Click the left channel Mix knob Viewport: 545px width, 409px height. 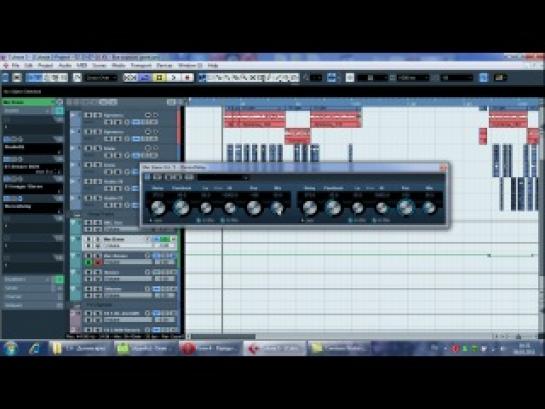pyautogui.click(x=277, y=208)
